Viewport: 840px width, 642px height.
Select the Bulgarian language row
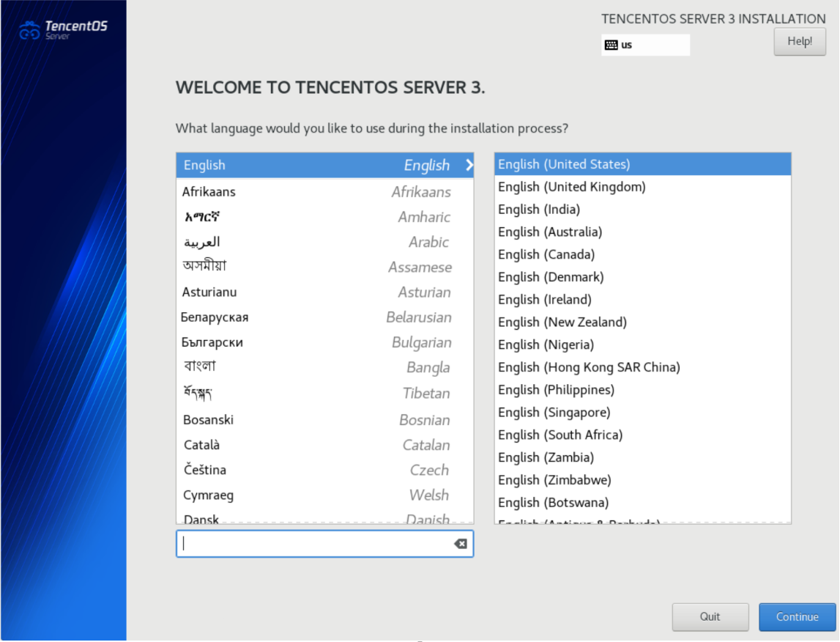click(x=324, y=342)
